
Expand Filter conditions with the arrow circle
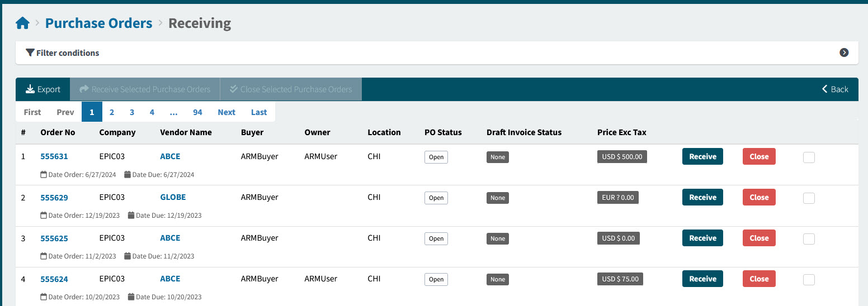[844, 52]
